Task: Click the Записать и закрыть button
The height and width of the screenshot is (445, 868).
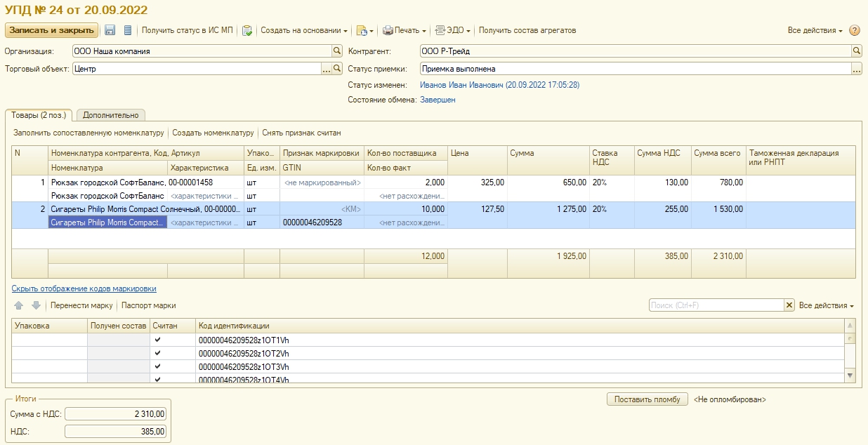Action: [x=52, y=30]
